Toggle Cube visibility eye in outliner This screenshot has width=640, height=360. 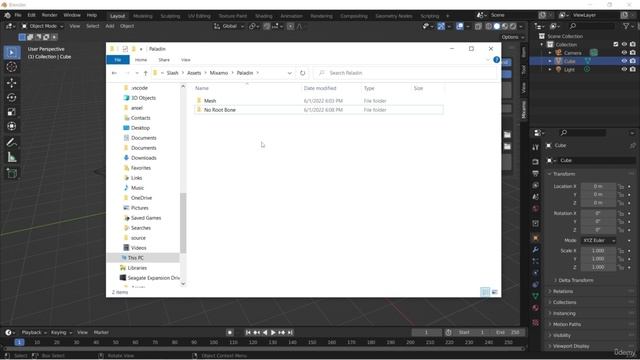pyautogui.click(x=624, y=61)
